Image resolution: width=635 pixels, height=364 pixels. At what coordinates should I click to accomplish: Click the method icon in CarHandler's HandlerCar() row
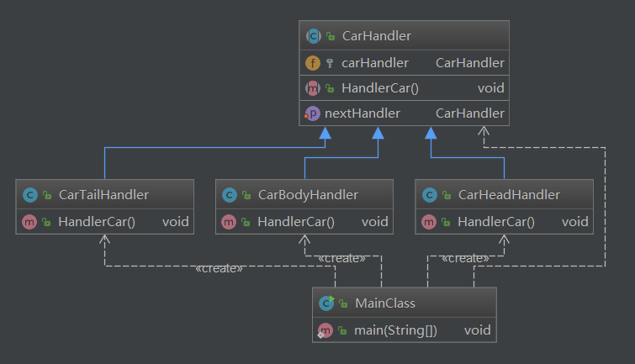313,88
